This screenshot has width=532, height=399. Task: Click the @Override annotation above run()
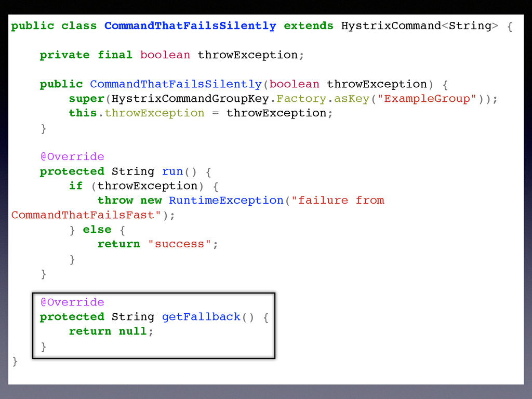click(x=72, y=157)
